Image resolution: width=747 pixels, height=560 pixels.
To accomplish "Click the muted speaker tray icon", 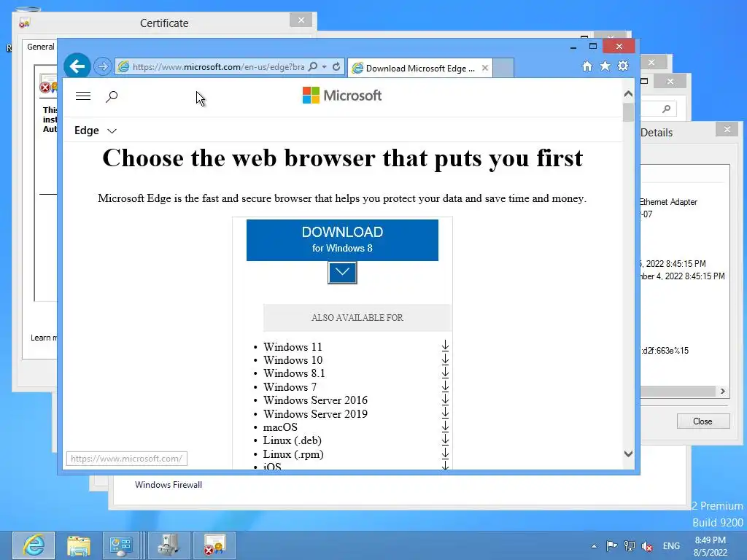I will (x=647, y=546).
